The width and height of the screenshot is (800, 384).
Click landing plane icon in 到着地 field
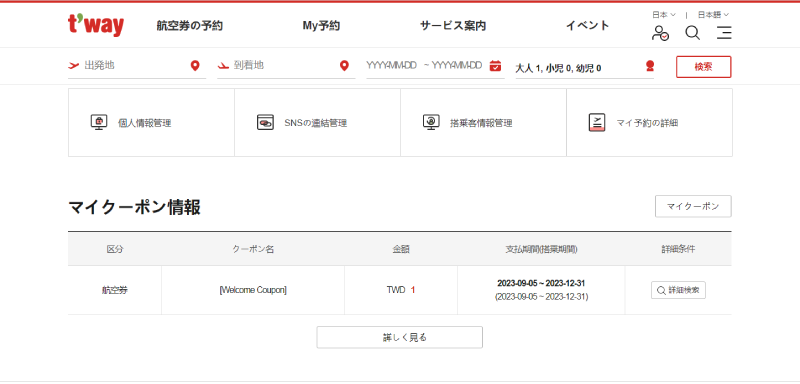[223, 66]
